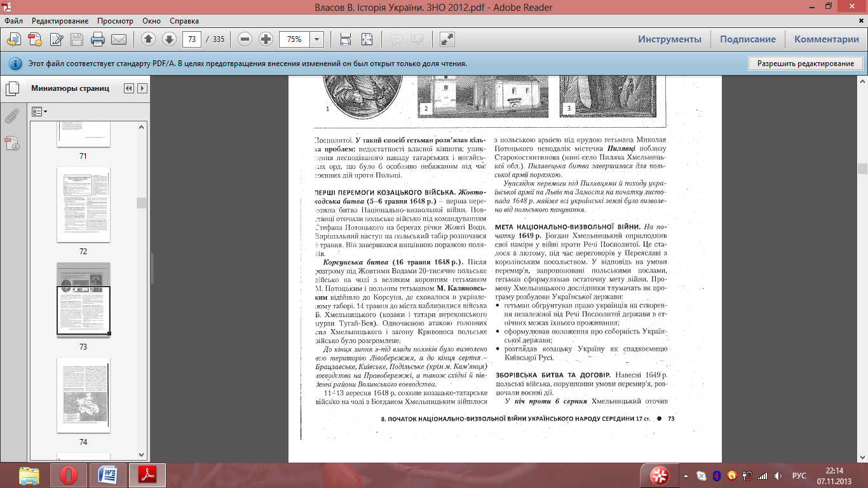
Task: Open the Комментарии panel
Action: [827, 39]
